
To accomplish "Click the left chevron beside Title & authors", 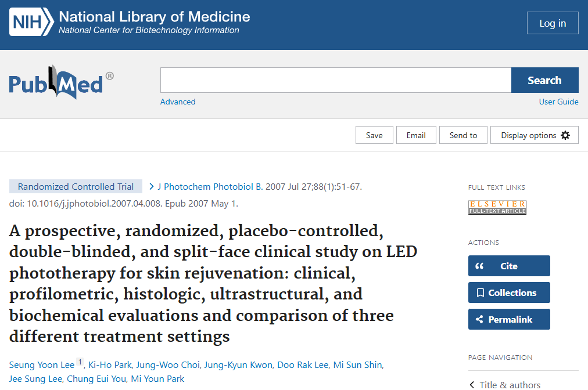I will [471, 384].
